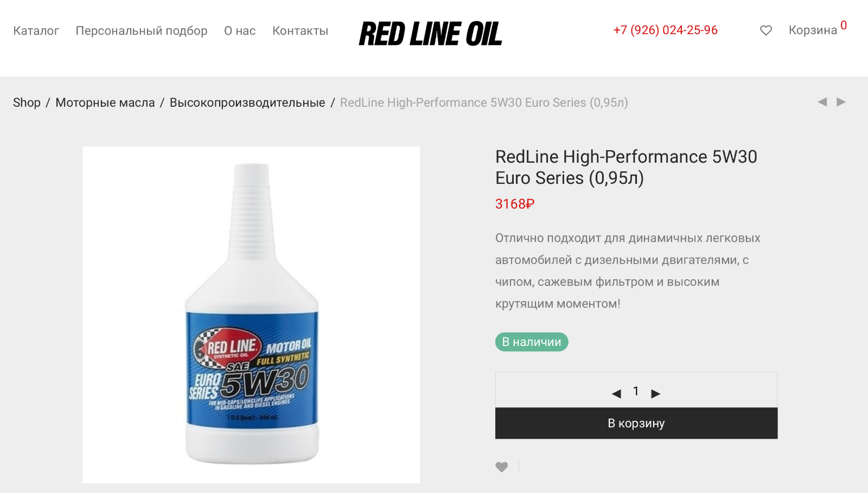Open Высокопроизводительные breadcrumb category

(x=247, y=103)
